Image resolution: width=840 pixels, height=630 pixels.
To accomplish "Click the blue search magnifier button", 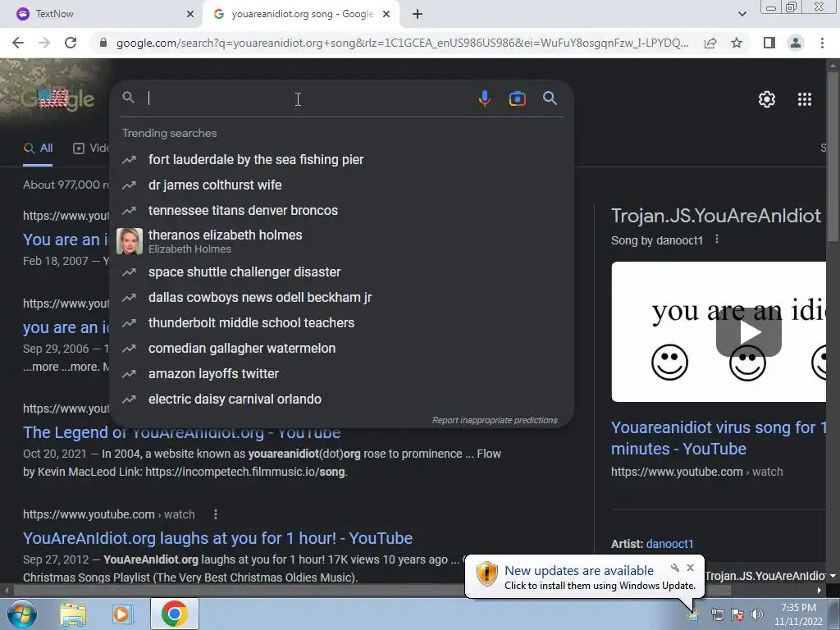I will tap(550, 98).
